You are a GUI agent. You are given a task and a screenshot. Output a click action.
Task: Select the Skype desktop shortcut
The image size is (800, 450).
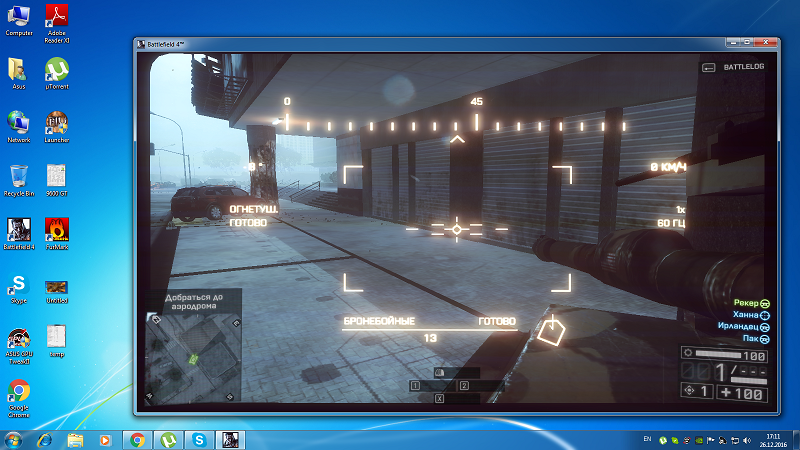pos(18,289)
